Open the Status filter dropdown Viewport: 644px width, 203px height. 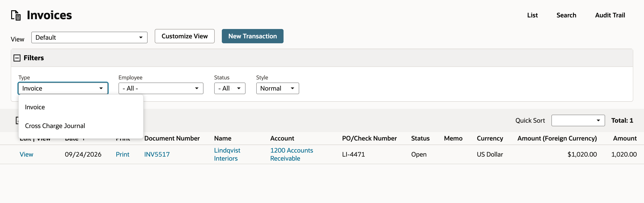(229, 88)
